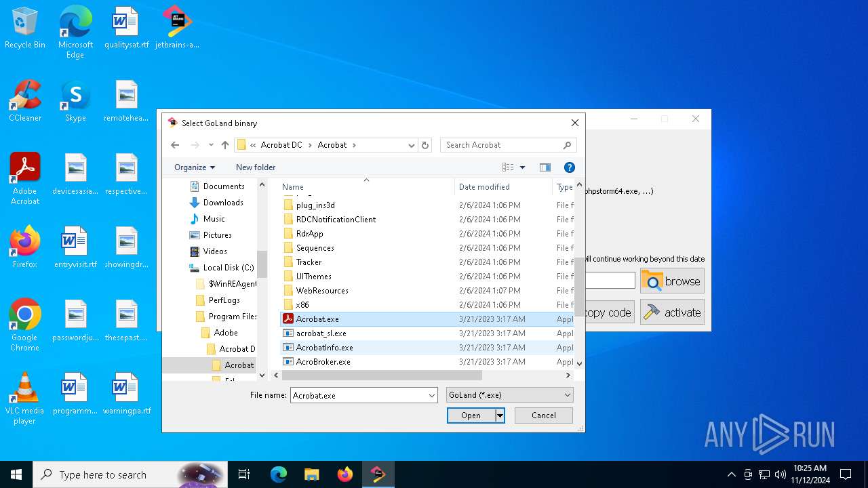This screenshot has height=488, width=868.
Task: Go up one folder level arrow
Action: (x=225, y=145)
